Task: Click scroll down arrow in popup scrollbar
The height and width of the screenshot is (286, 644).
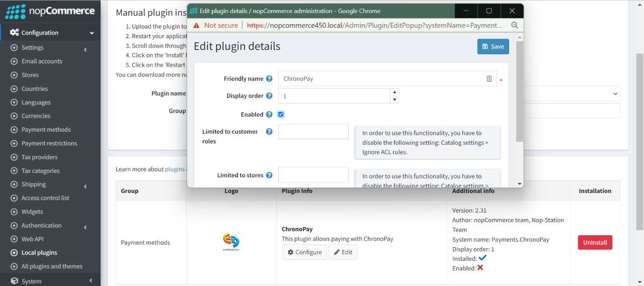Action: pos(520,184)
